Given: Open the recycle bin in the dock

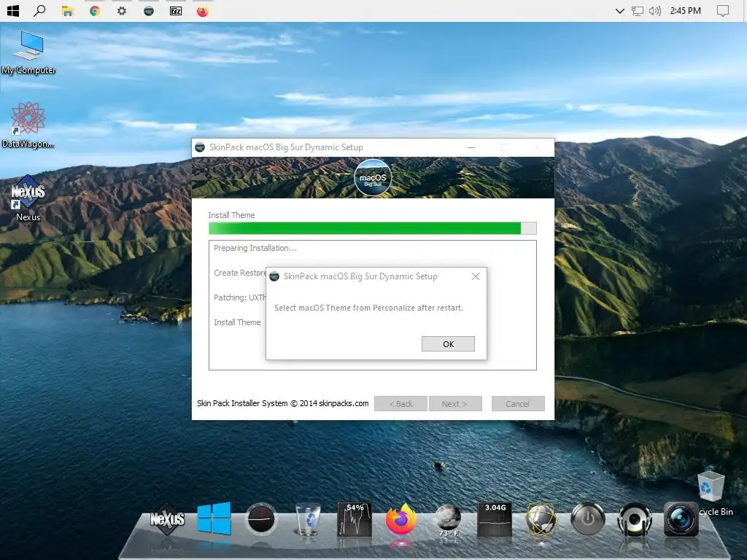Looking at the screenshot, I should pos(308,519).
